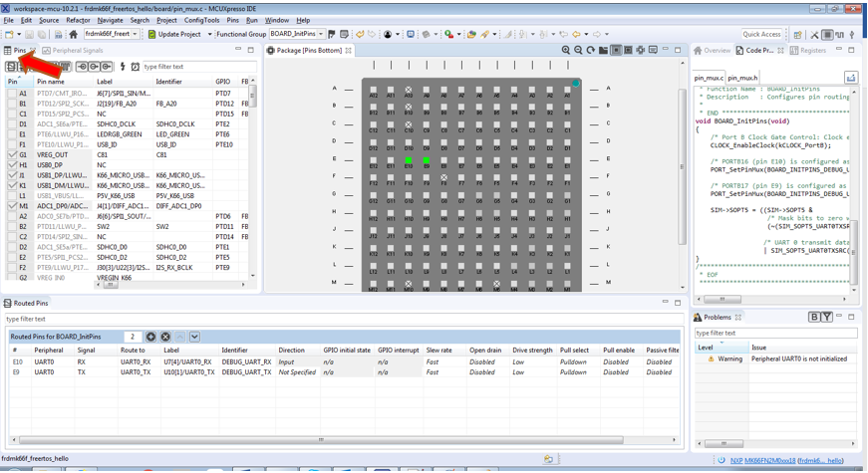Screen dimensions: 868x473
Task: Zoom out of the package view
Action: (x=578, y=50)
